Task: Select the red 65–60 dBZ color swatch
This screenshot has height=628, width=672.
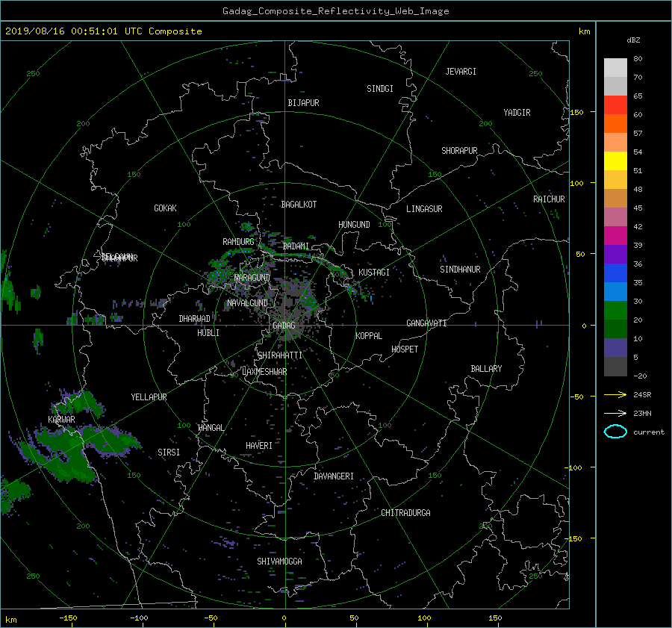Action: (615, 105)
